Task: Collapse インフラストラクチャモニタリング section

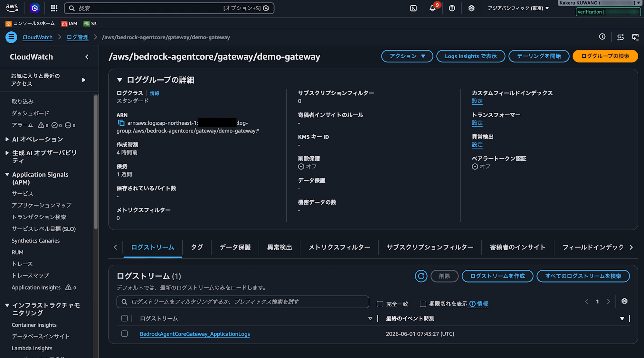Action: click(x=7, y=305)
